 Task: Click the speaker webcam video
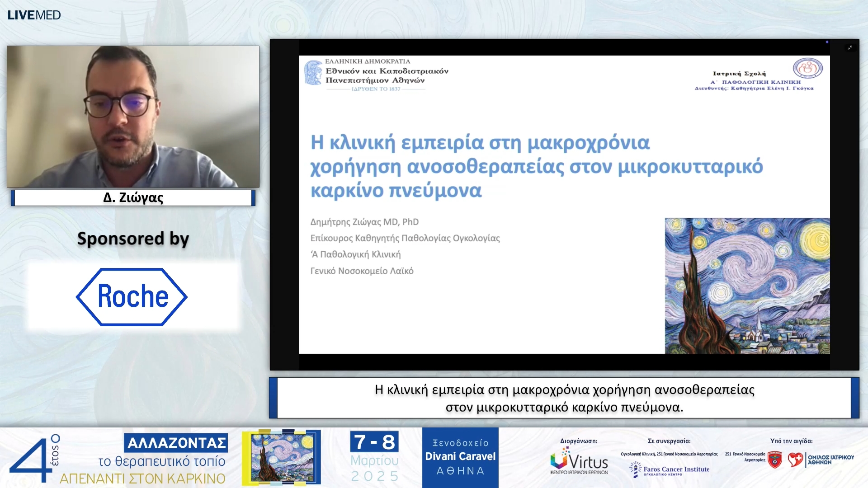(133, 117)
